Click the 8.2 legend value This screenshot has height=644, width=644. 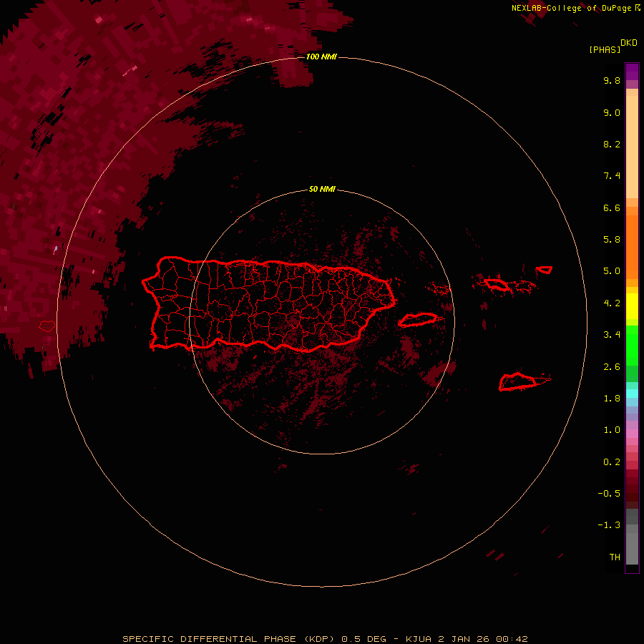pos(612,144)
